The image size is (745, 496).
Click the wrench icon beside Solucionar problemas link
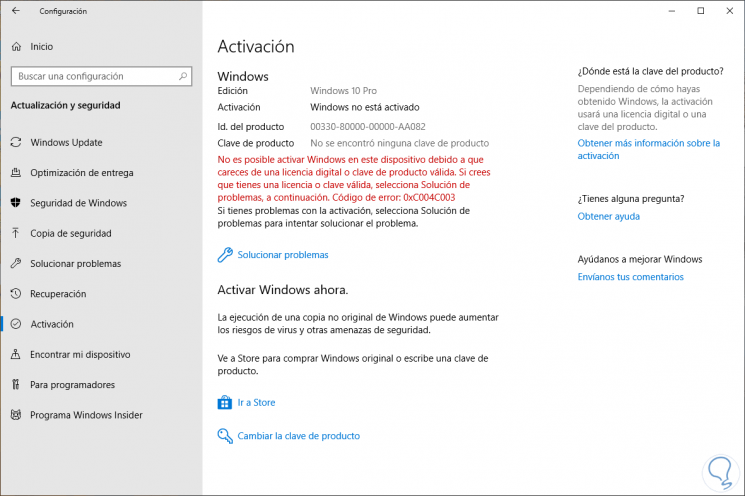coord(225,255)
